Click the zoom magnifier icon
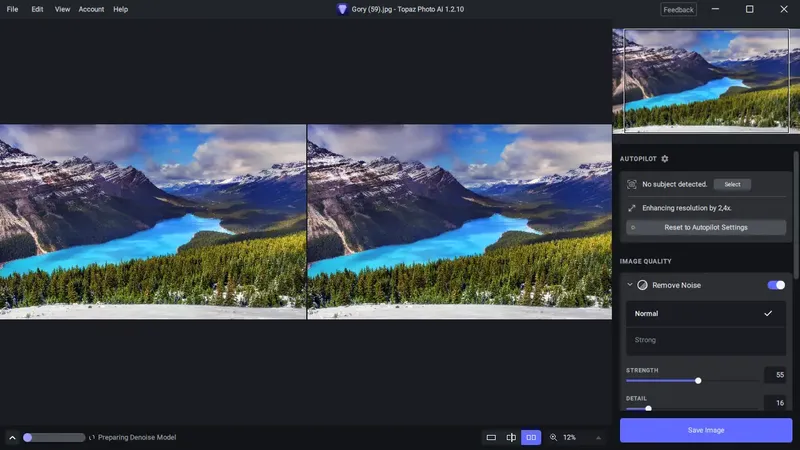Image resolution: width=800 pixels, height=450 pixels. (553, 437)
